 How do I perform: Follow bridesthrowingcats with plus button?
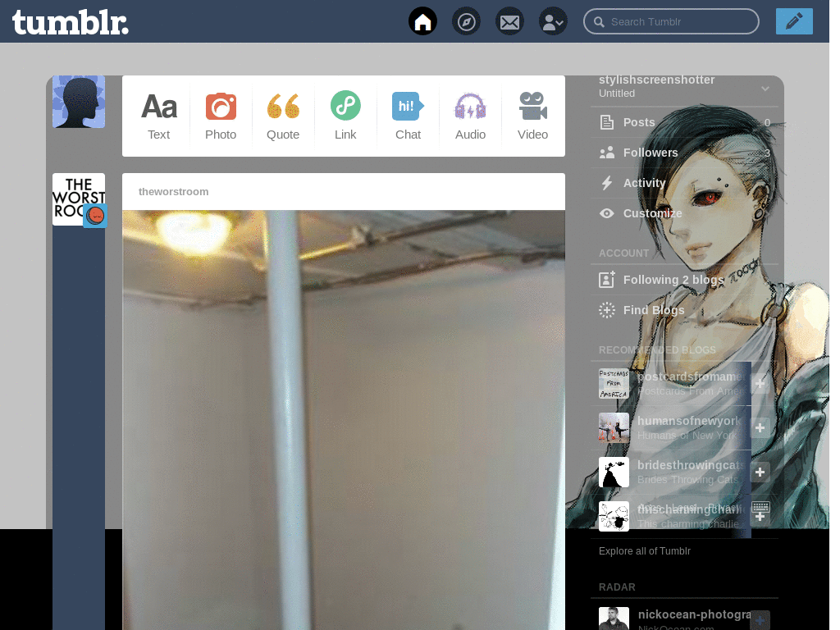coord(760,472)
